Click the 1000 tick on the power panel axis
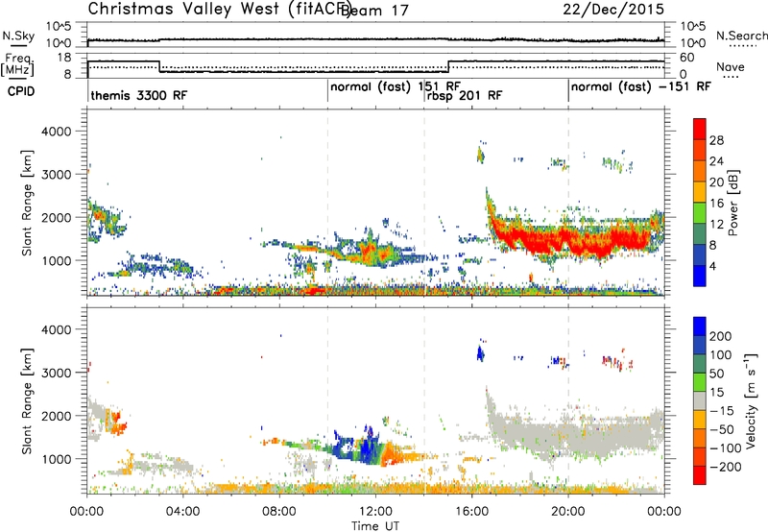The width and height of the screenshot is (768, 532). tap(57, 260)
